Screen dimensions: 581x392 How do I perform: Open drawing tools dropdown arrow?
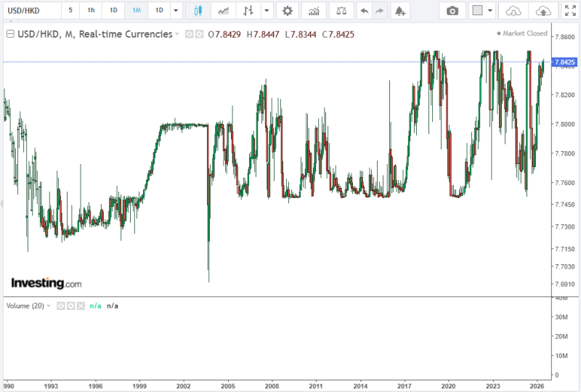point(267,11)
